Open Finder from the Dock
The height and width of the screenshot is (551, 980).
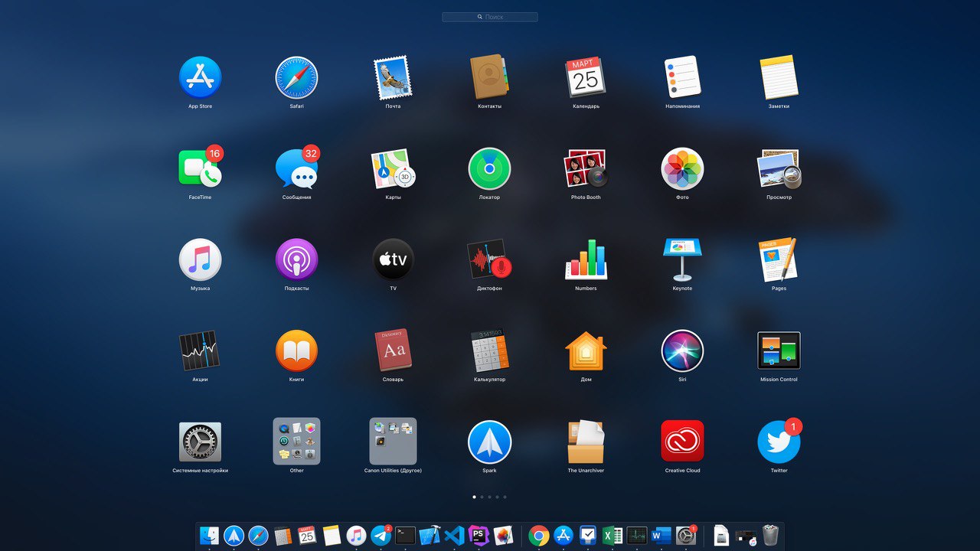pos(209,535)
